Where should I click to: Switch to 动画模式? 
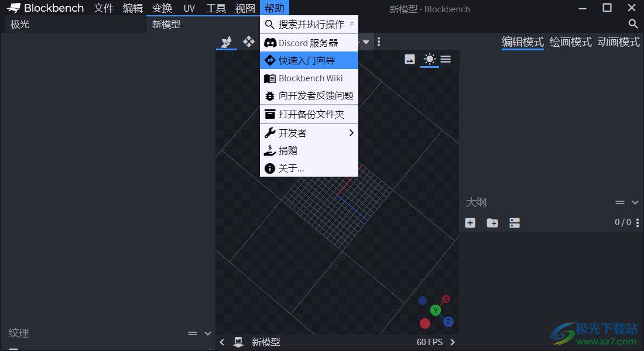pos(619,42)
